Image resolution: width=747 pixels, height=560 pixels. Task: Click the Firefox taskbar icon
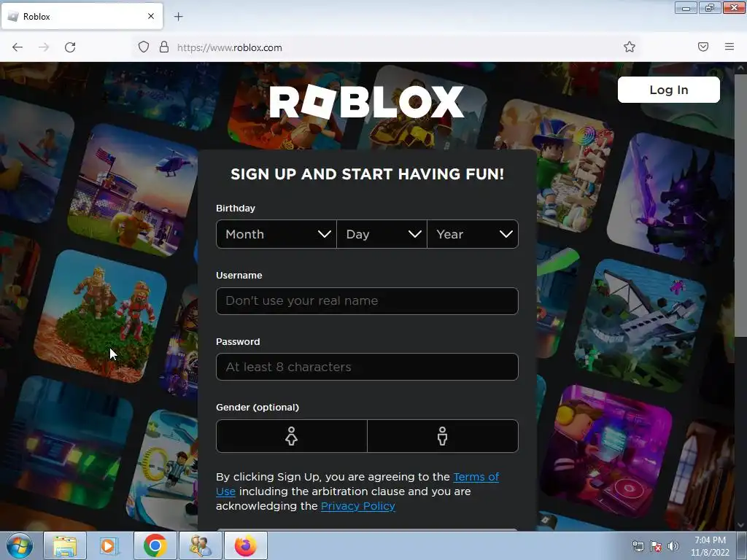[x=245, y=545]
